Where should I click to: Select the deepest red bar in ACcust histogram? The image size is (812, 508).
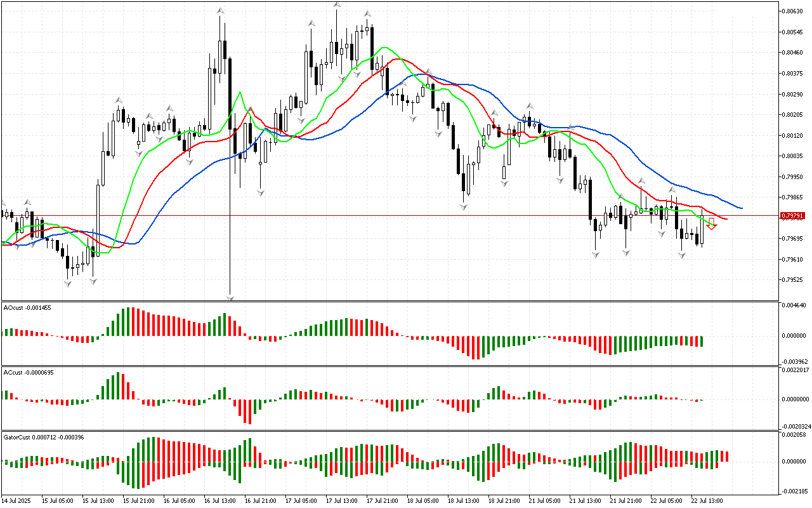click(250, 411)
